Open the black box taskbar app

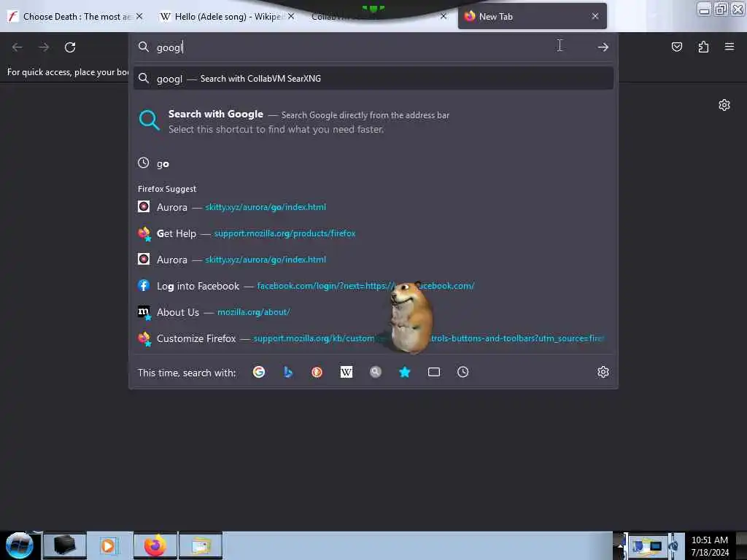pos(65,545)
